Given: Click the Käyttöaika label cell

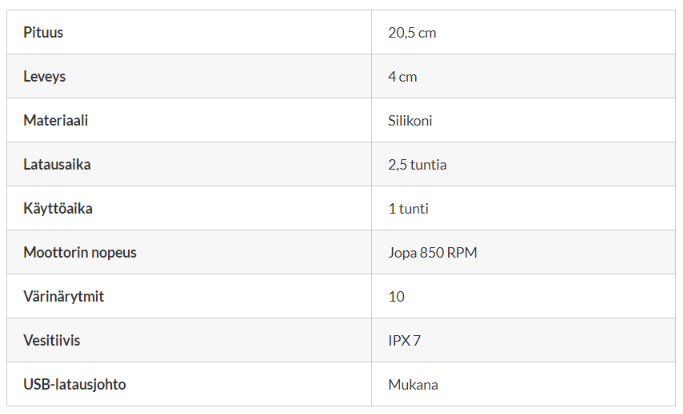Looking at the screenshot, I should click(x=57, y=209).
